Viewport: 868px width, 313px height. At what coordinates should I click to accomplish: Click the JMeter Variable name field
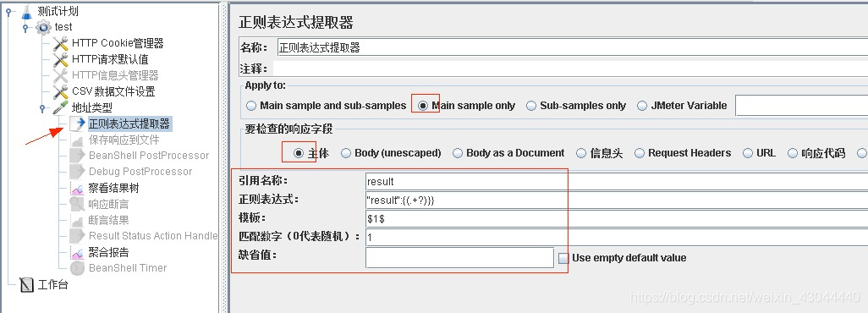[801, 105]
